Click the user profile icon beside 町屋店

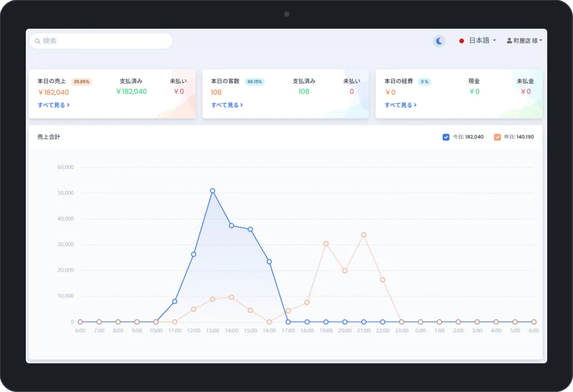point(509,41)
